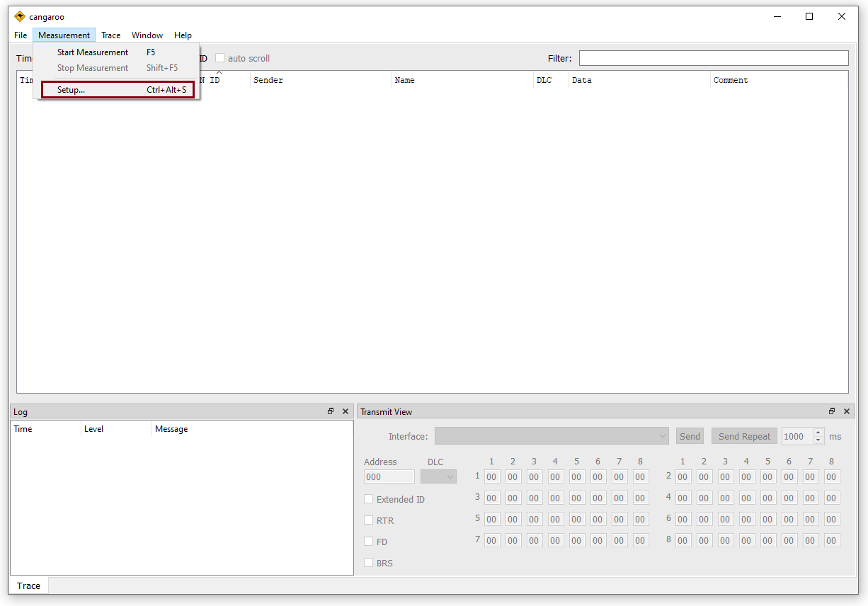Viewport: 868px width, 606px height.
Task: Minimize the cangaroo window
Action: pyautogui.click(x=777, y=16)
